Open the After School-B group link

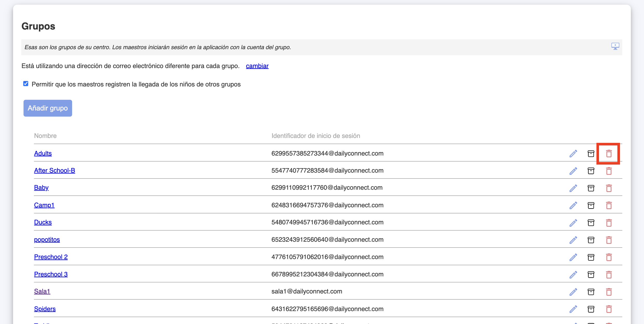coord(55,171)
